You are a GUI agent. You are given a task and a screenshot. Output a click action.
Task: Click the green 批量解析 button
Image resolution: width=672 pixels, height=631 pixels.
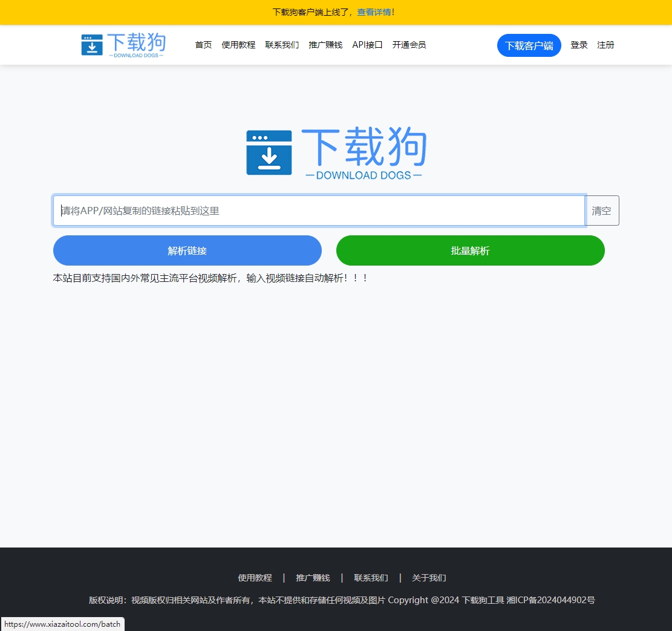coord(470,250)
